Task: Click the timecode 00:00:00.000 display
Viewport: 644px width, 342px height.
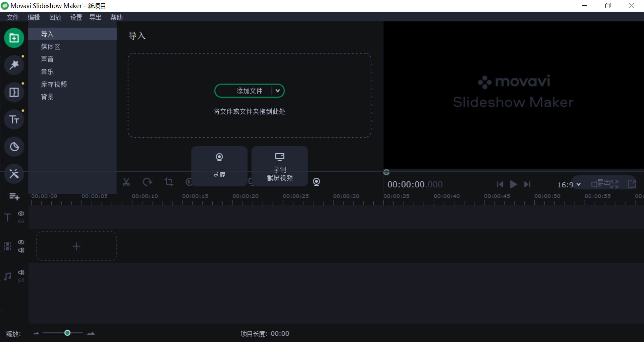Action: tap(415, 184)
